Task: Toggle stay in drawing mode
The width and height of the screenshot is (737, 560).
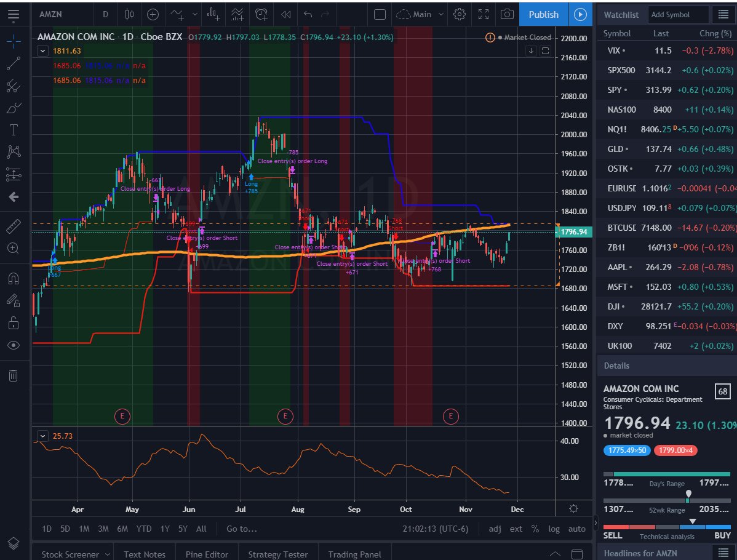Action: 13,300
